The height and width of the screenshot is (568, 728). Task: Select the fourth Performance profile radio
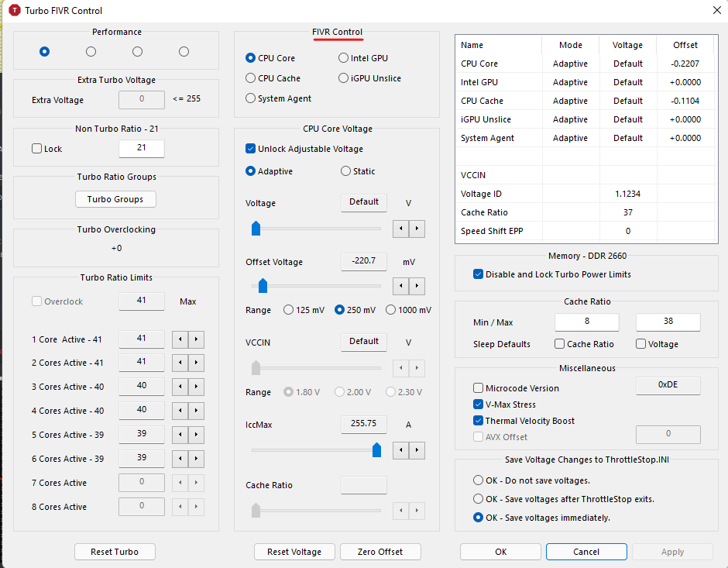[x=184, y=52]
